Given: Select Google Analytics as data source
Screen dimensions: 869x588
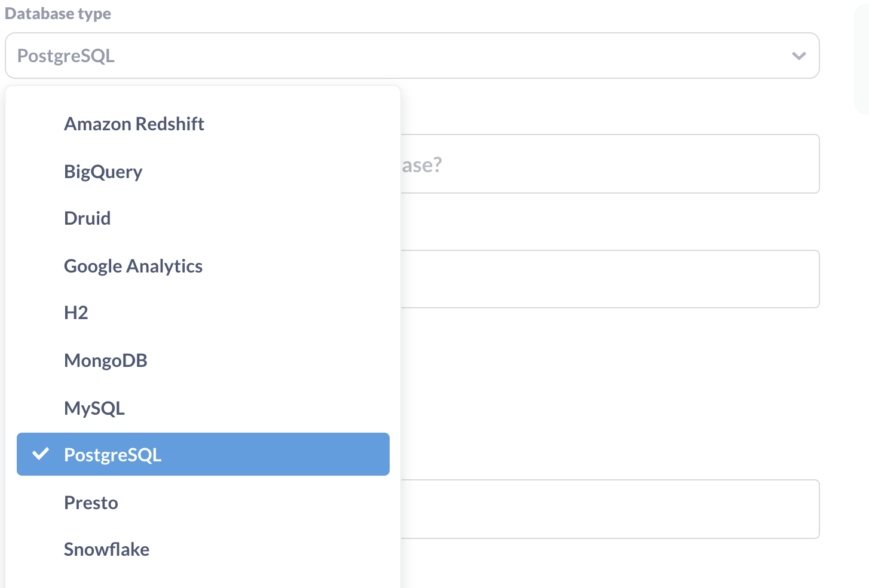Looking at the screenshot, I should coord(133,267).
